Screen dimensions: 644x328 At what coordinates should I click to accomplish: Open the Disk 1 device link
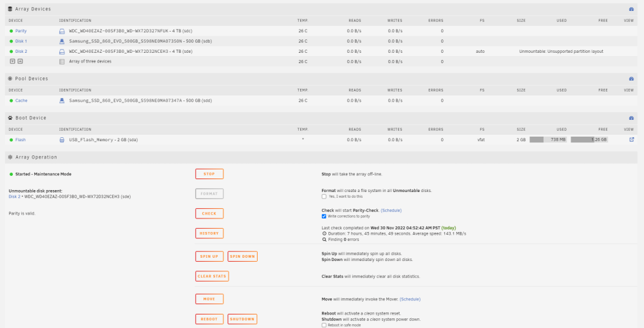pyautogui.click(x=21, y=41)
